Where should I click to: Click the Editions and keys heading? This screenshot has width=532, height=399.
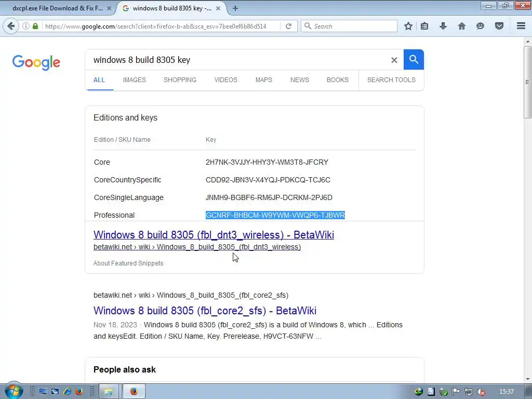click(x=126, y=118)
